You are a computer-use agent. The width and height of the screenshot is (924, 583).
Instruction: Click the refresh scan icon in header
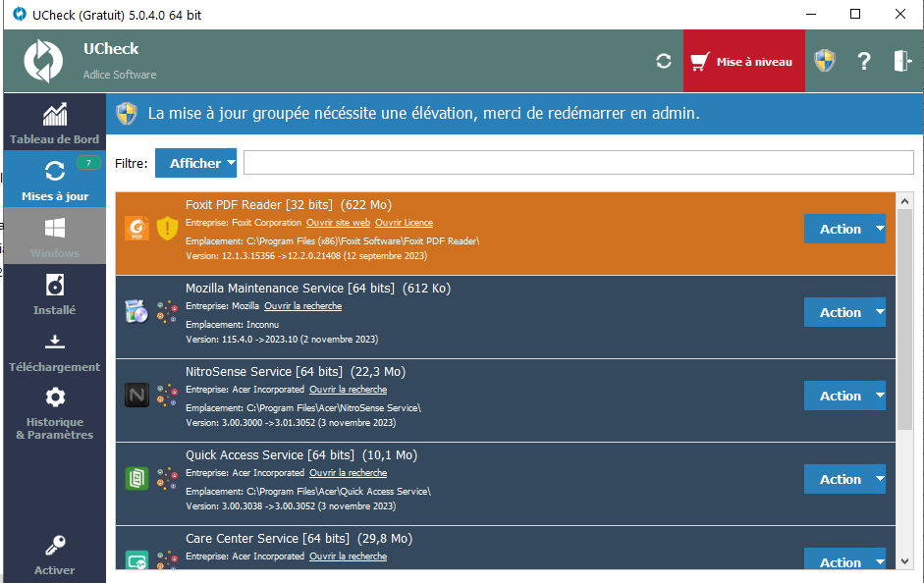664,61
